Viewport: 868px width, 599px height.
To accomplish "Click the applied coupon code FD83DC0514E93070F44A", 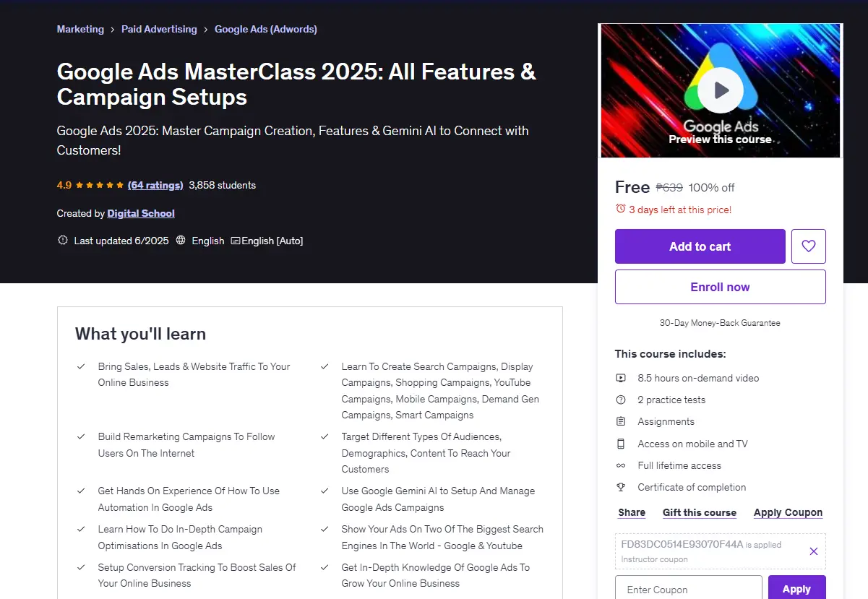I will click(682, 544).
